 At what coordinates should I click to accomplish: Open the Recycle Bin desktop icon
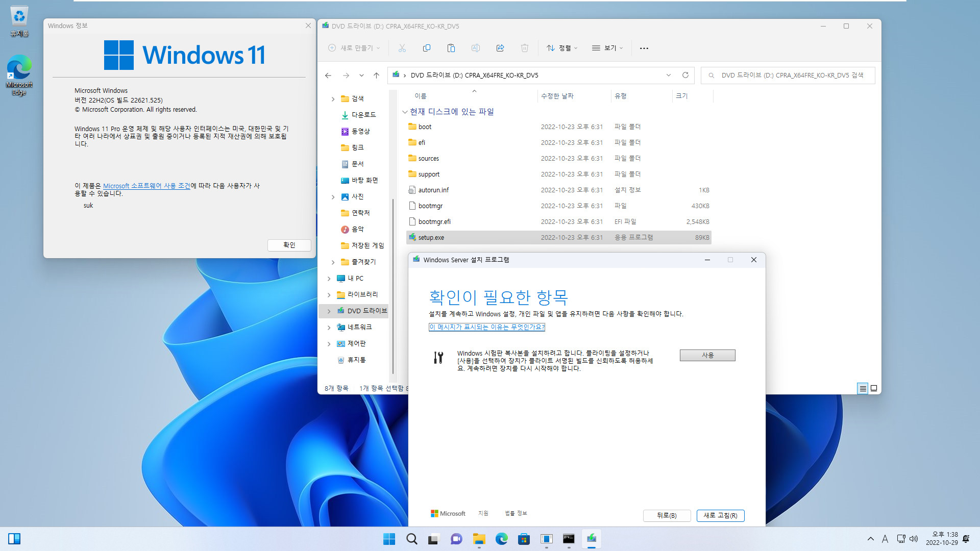pyautogui.click(x=19, y=21)
